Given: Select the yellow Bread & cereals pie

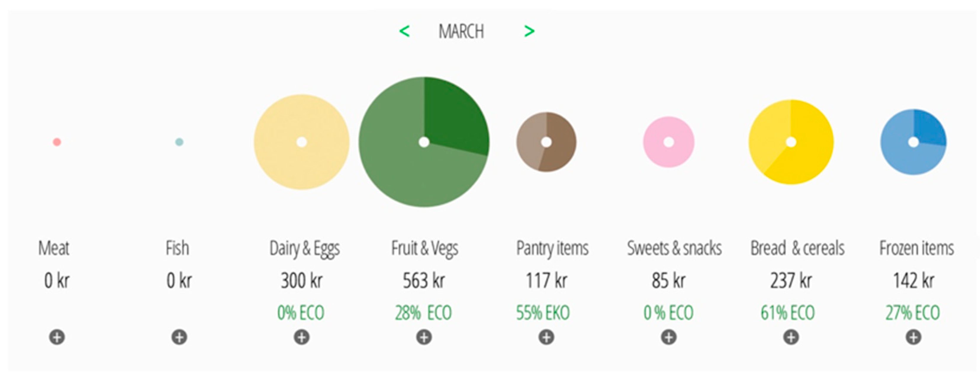Looking at the screenshot, I should pos(791,142).
